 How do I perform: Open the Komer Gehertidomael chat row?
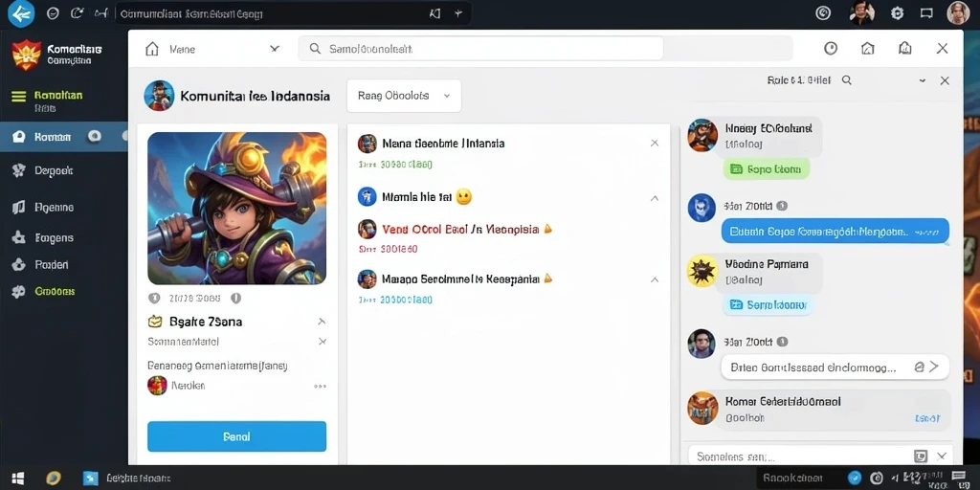point(819,410)
